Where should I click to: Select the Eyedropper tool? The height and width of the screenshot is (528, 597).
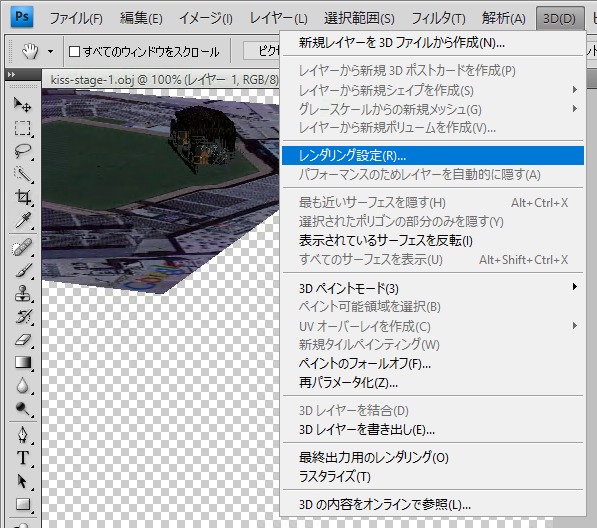(22, 220)
